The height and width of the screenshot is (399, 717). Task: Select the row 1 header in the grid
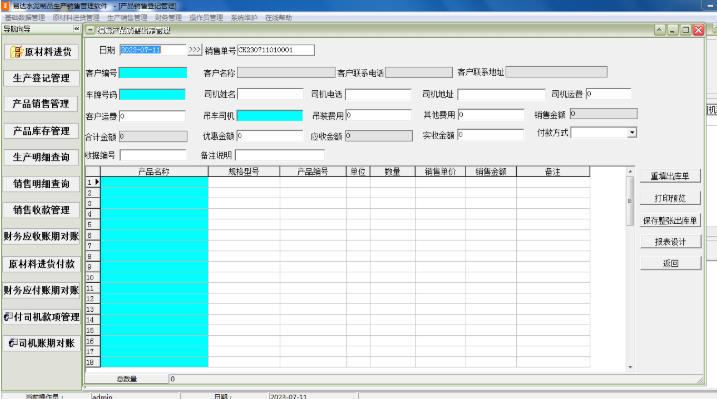point(93,182)
